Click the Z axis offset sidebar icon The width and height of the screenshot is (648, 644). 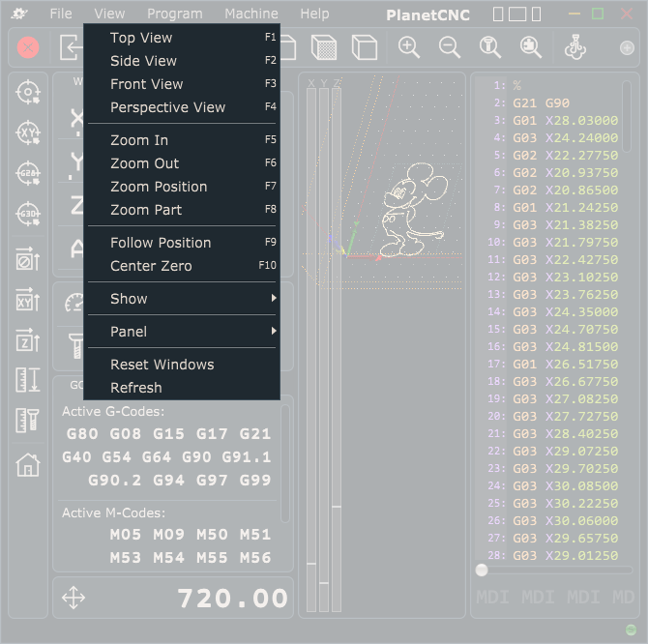coord(28,339)
